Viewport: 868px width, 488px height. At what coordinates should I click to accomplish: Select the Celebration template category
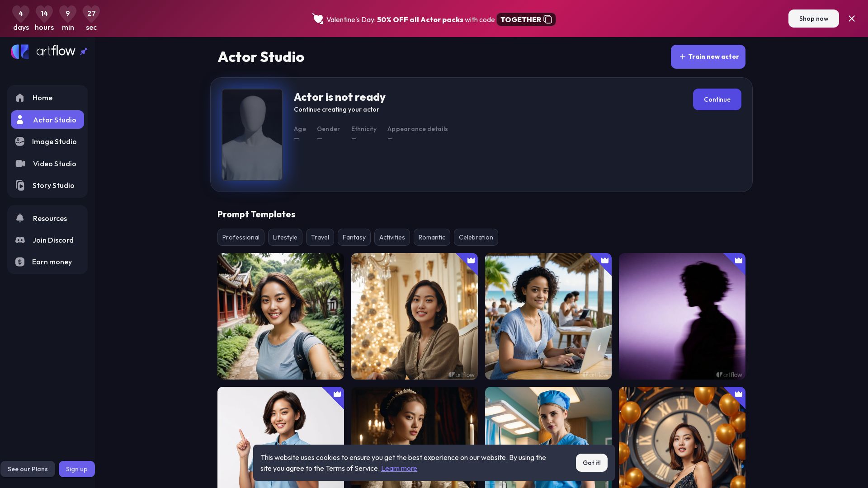pos(476,238)
